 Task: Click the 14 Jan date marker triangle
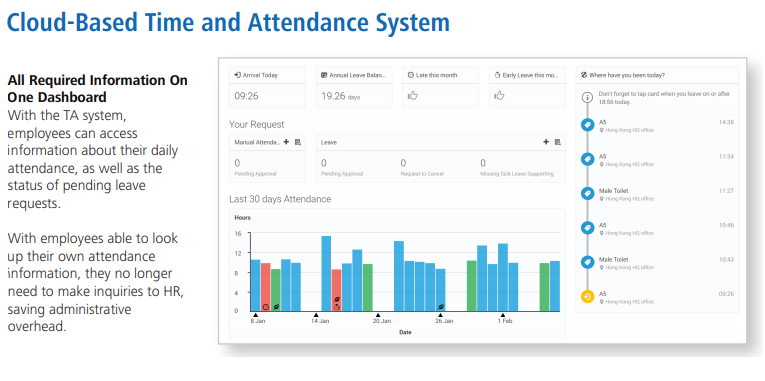pyautogui.click(x=316, y=315)
